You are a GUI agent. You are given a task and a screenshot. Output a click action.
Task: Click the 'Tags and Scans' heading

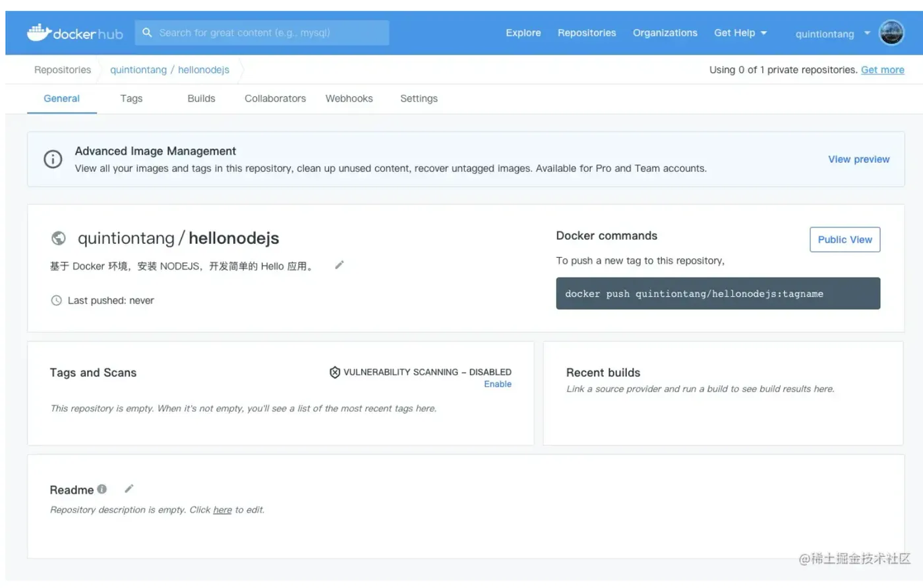[x=93, y=372]
